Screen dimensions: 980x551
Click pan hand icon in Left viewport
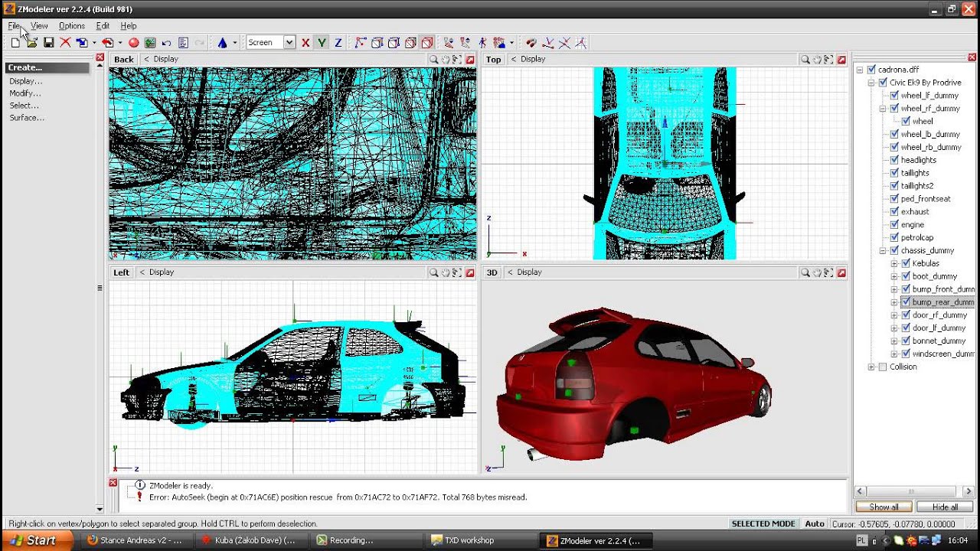pyautogui.click(x=445, y=272)
